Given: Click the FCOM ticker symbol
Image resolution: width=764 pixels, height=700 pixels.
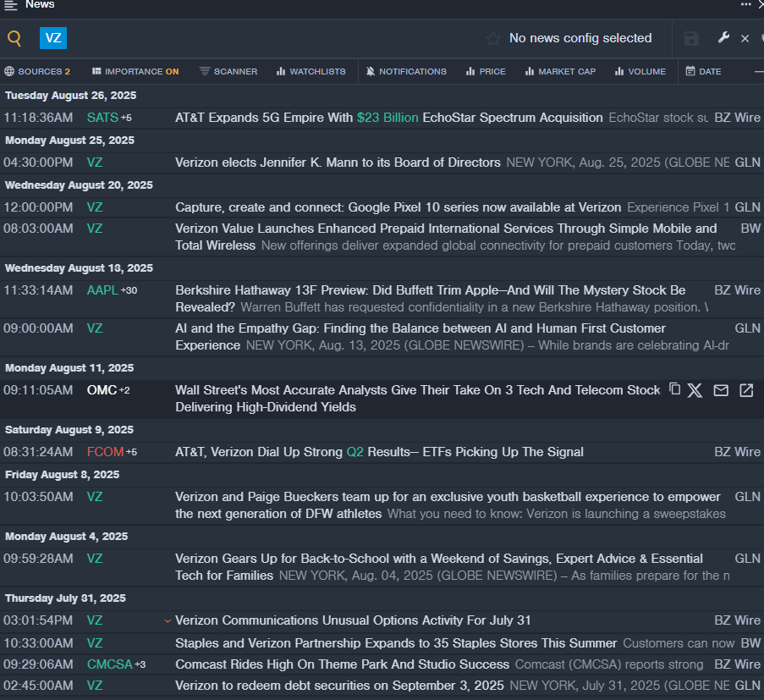Looking at the screenshot, I should point(105,452).
